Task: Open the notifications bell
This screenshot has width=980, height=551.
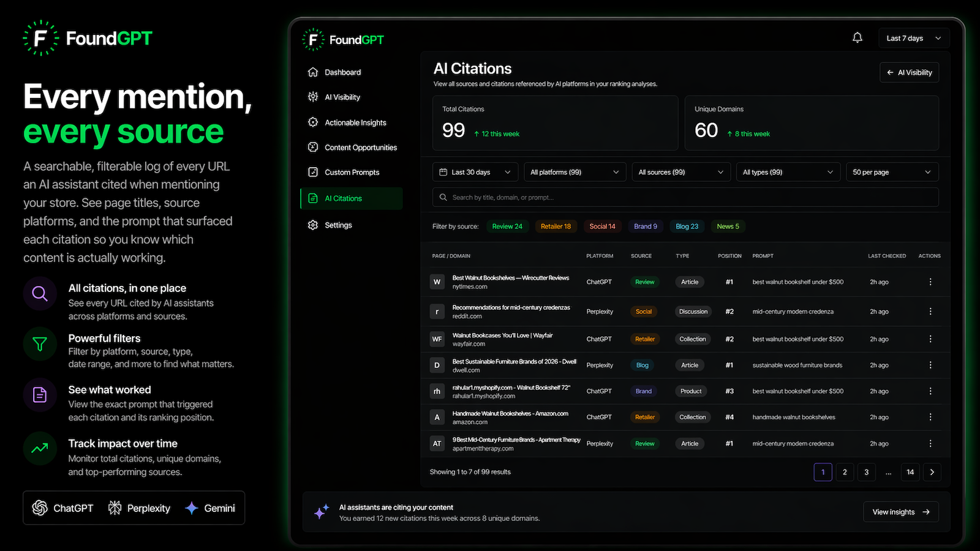Action: [x=858, y=38]
